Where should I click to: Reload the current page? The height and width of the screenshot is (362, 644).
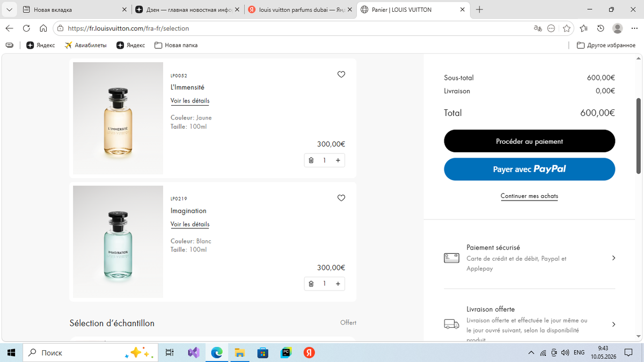coord(26,28)
